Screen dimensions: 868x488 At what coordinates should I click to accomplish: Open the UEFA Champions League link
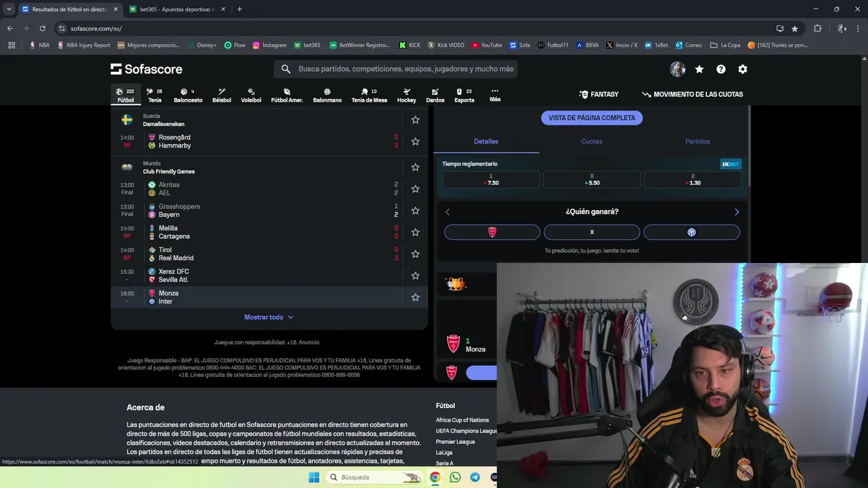[467, 431]
